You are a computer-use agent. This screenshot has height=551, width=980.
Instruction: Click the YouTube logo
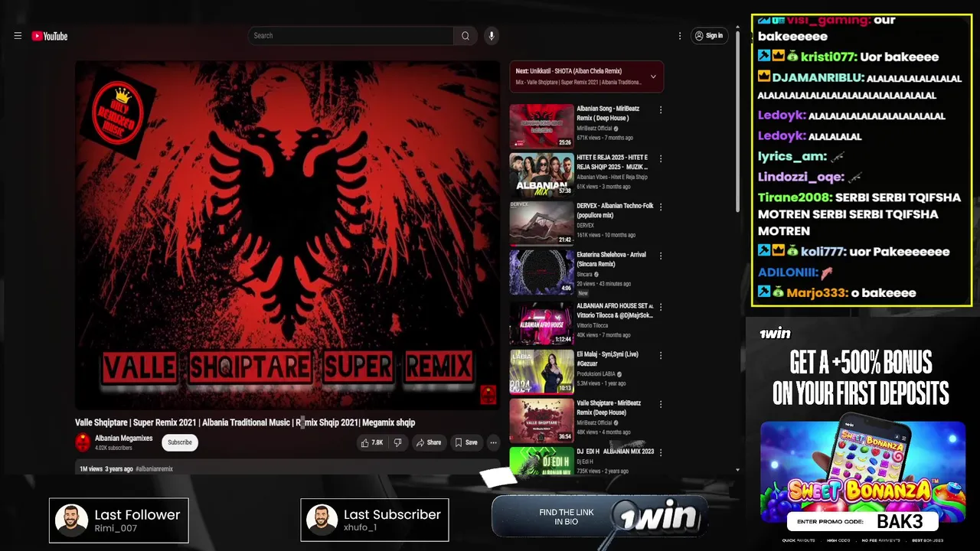coord(50,36)
